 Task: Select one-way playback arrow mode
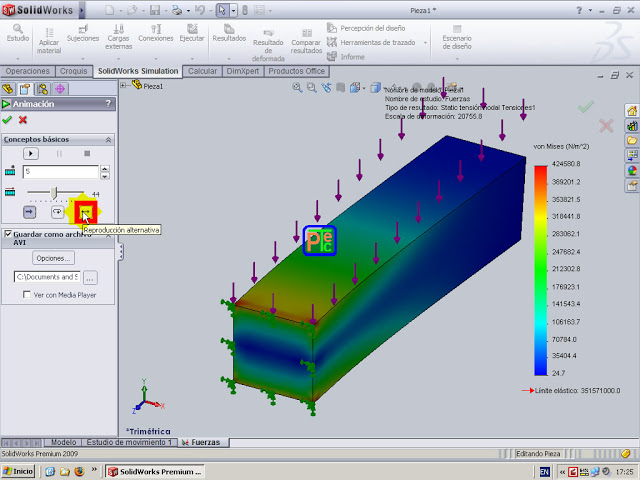(30, 212)
